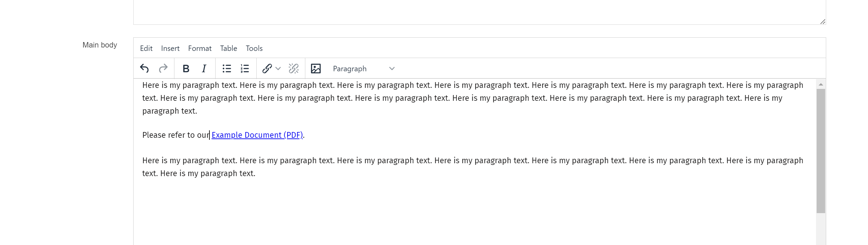This screenshot has width=868, height=245.
Task: Click the textarea resize handle
Action: pyautogui.click(x=822, y=22)
